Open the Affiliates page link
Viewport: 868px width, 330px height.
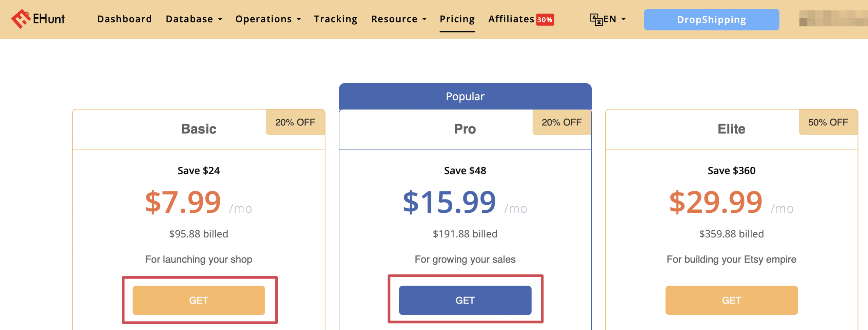pos(511,19)
